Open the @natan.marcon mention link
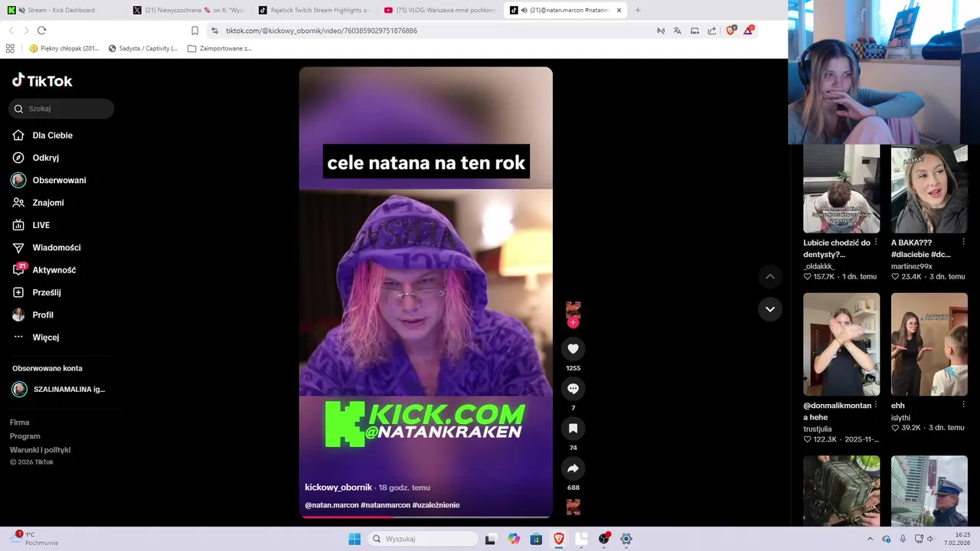This screenshot has height=551, width=980. click(x=332, y=505)
